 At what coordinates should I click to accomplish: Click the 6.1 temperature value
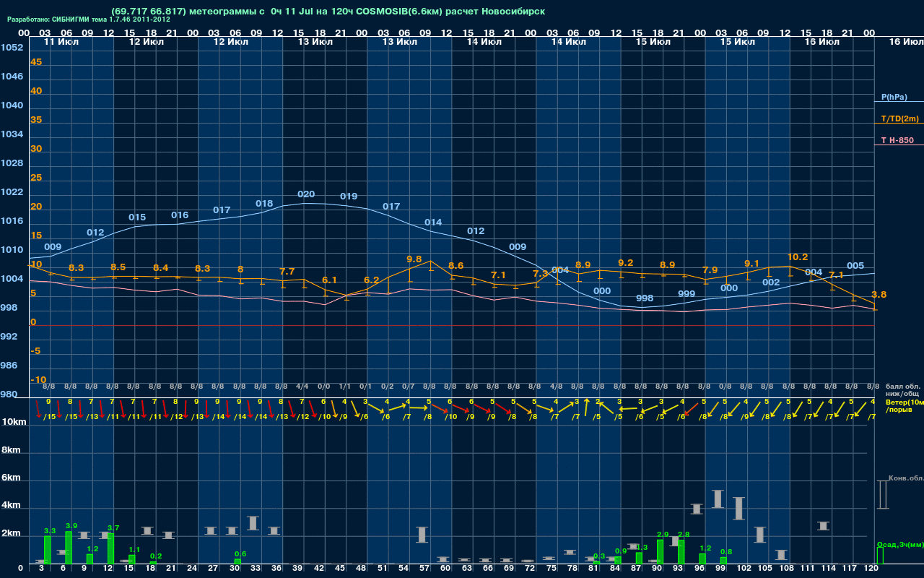329,280
